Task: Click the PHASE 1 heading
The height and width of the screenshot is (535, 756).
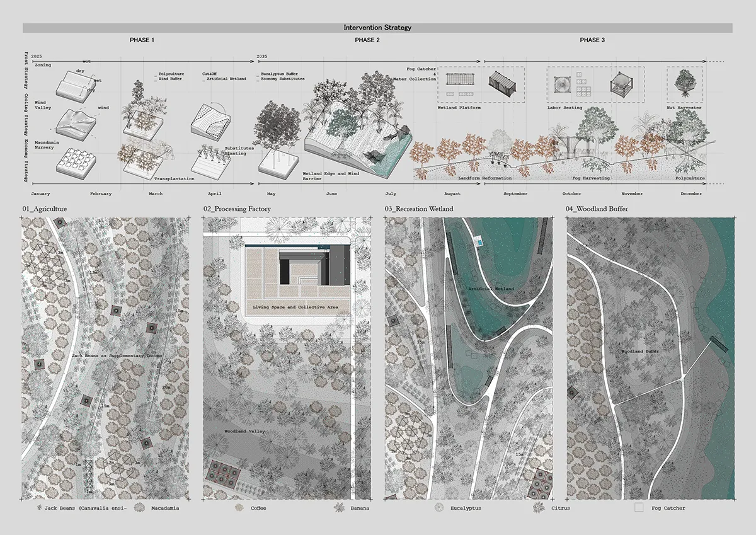Action: pyautogui.click(x=142, y=40)
